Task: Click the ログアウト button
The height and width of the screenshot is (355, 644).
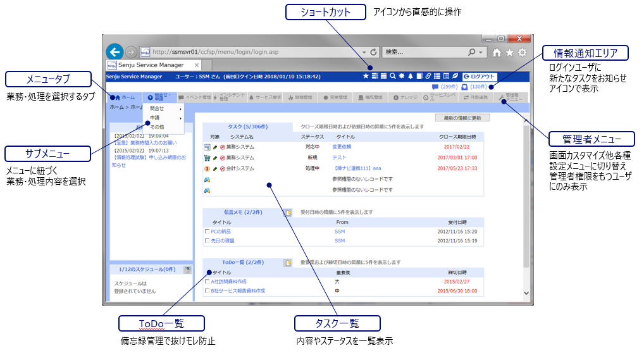Action: (x=480, y=76)
